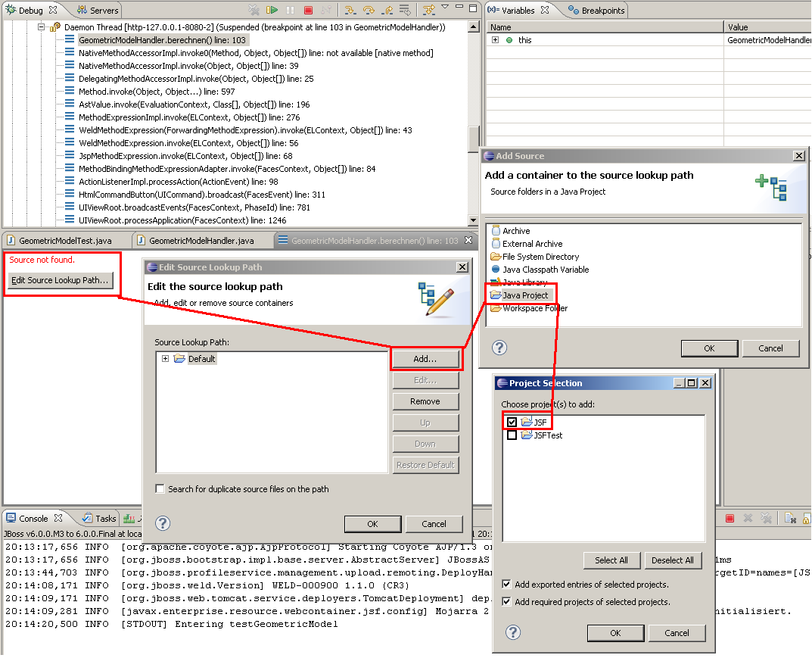Select Workspace Folder source container
The image size is (812, 658).
click(x=529, y=307)
